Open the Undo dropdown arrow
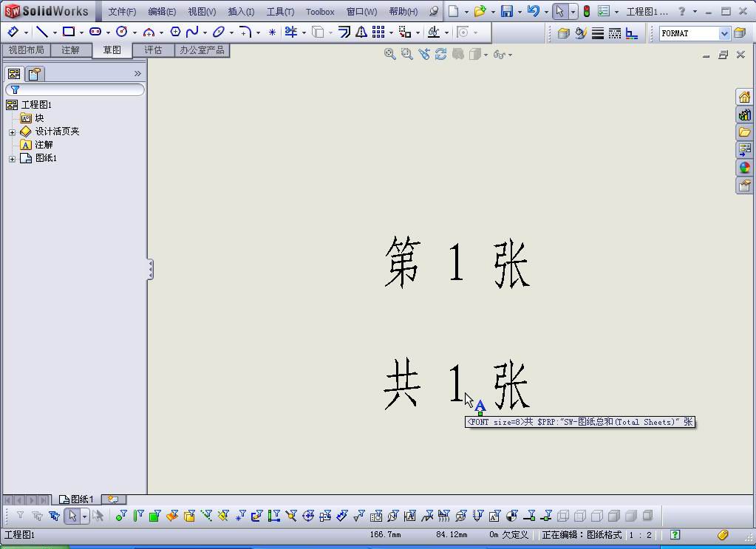The height and width of the screenshot is (549, 756). click(546, 12)
